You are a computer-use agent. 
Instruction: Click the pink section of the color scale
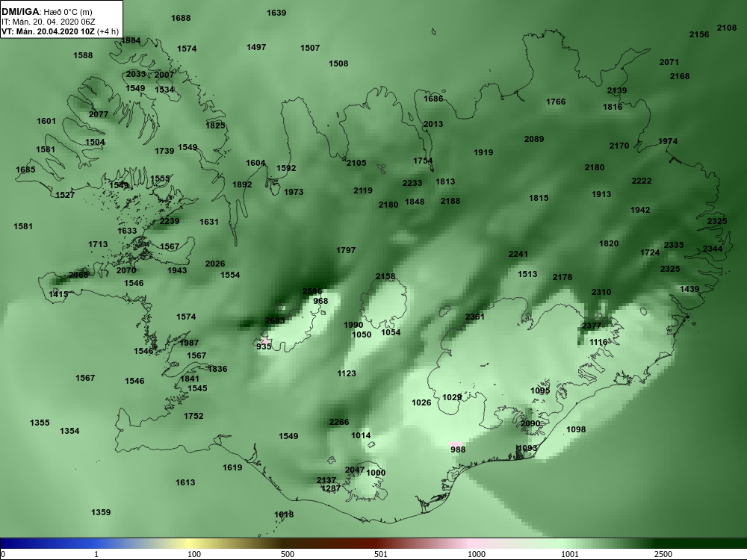[x=469, y=544]
